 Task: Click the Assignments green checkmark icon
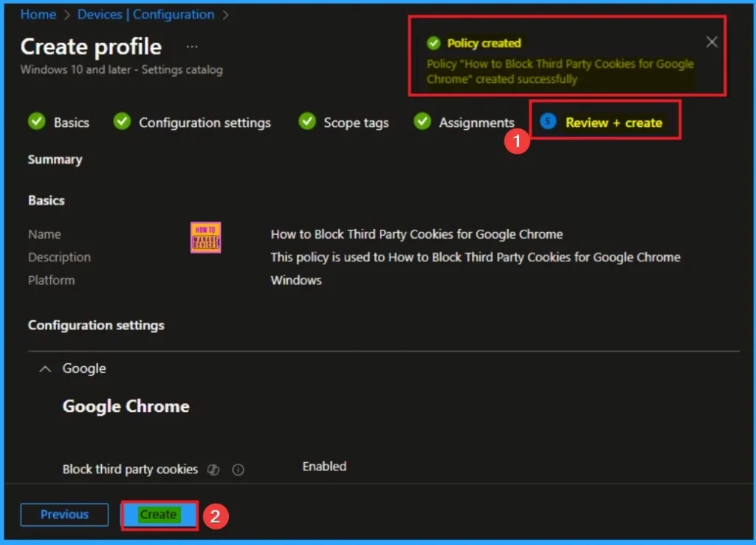coord(422,121)
